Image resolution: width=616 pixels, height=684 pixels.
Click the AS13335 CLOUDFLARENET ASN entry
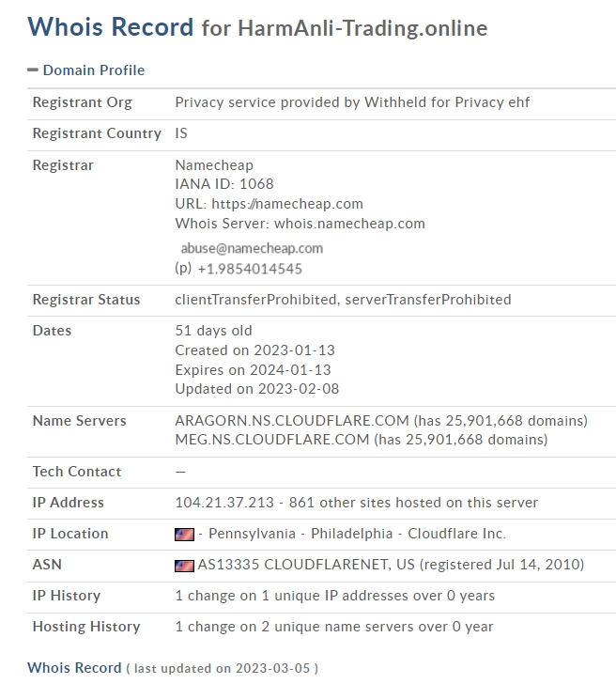391,565
